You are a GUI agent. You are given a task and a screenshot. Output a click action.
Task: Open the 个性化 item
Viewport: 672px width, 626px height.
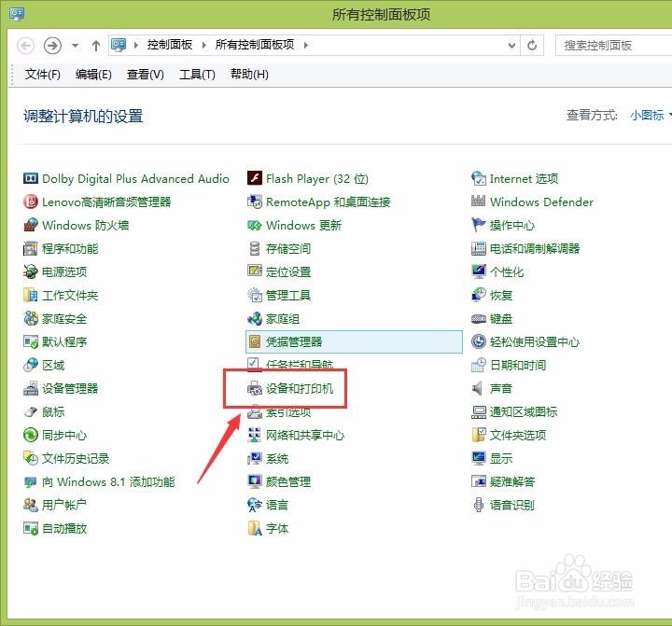coord(497,271)
